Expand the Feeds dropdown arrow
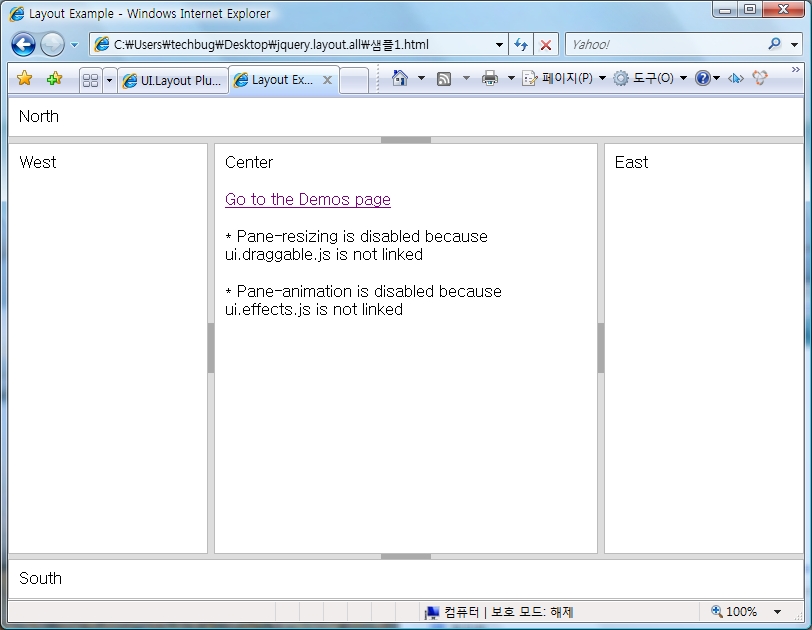Image resolution: width=812 pixels, height=630 pixels. click(x=466, y=78)
